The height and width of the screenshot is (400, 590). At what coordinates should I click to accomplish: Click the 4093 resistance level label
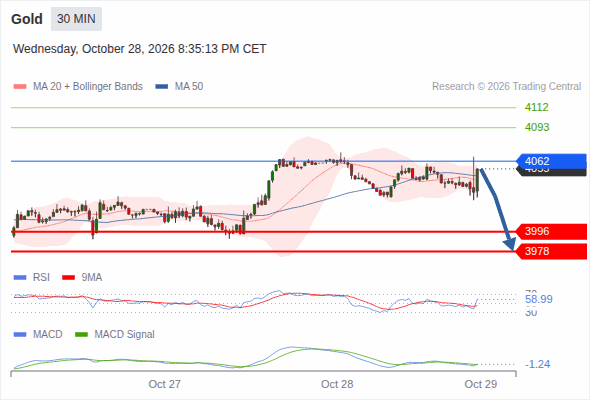click(x=537, y=127)
